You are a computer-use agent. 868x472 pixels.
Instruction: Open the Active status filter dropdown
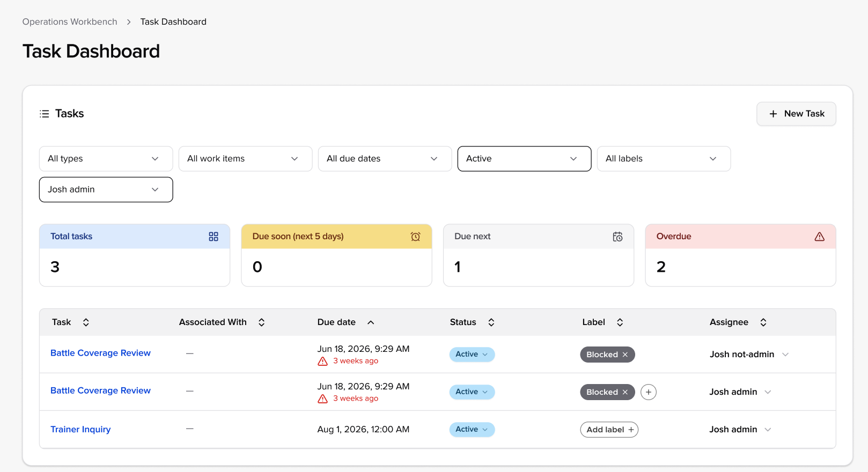pos(525,159)
